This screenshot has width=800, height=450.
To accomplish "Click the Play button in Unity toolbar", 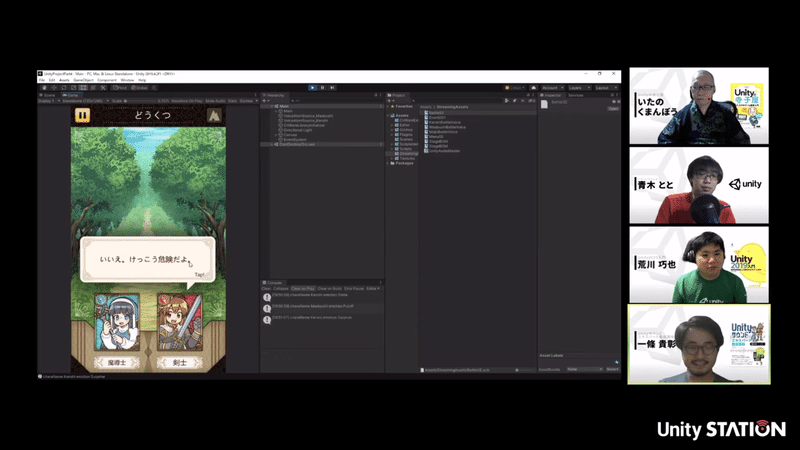I will tap(312, 88).
